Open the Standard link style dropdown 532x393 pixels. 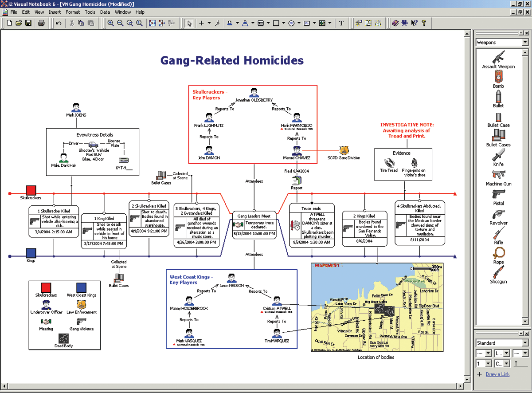click(525, 343)
